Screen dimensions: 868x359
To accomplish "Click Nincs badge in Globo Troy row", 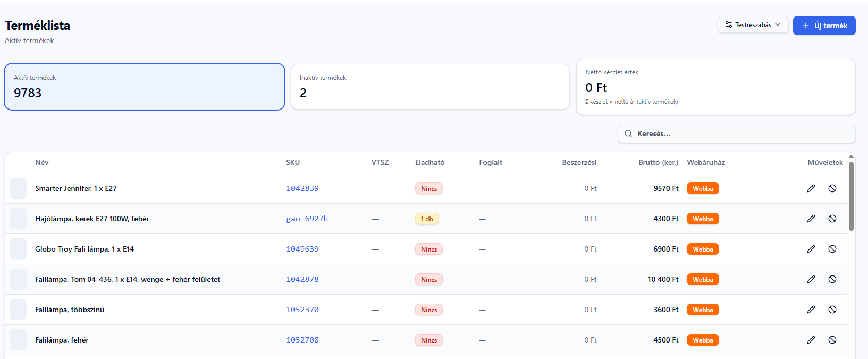I will (429, 249).
